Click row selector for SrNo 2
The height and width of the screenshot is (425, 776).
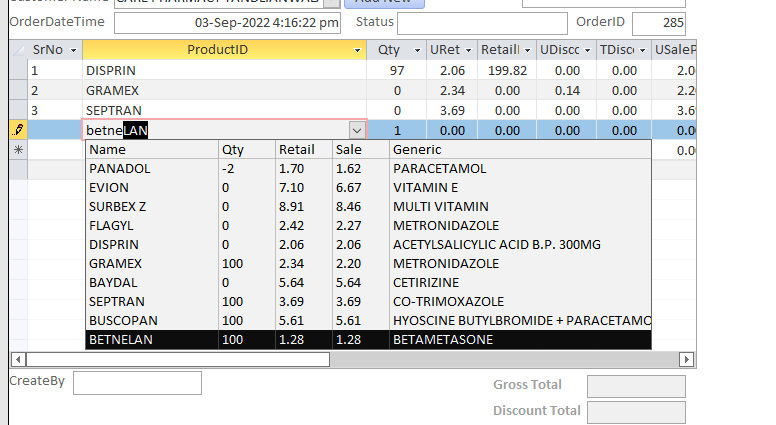pos(18,90)
